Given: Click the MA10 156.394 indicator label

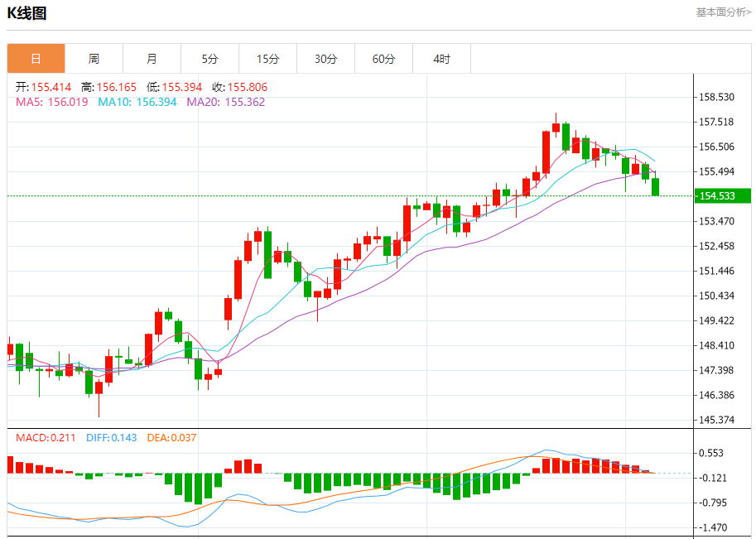Looking at the screenshot, I should click(137, 102).
